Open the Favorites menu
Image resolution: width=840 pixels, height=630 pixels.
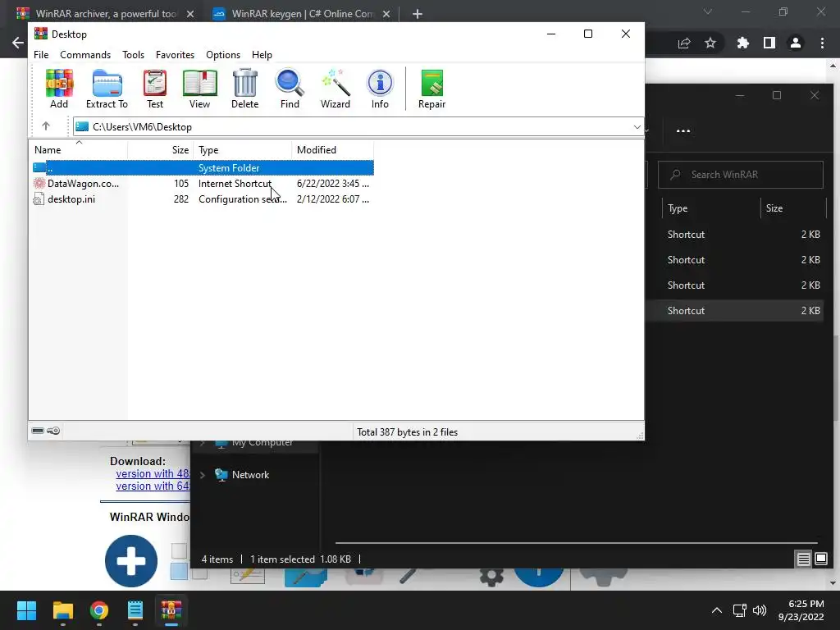tap(175, 55)
